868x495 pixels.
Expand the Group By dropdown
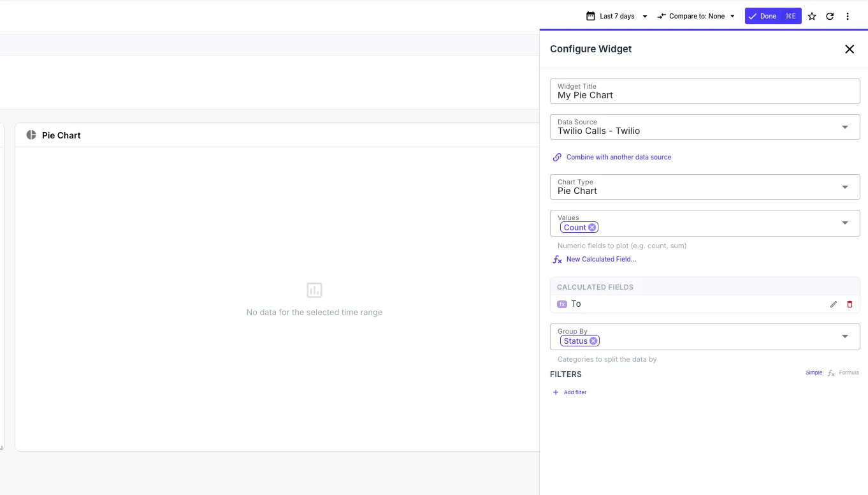pos(845,336)
